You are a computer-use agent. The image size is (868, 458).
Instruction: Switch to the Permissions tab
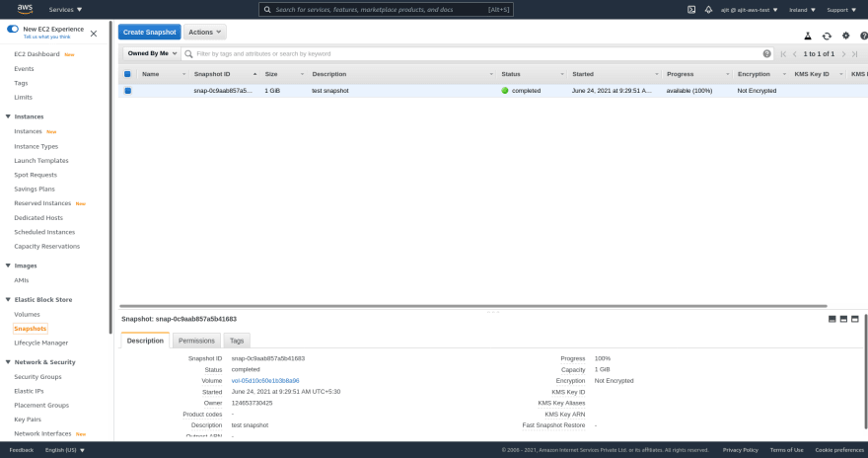coord(196,341)
